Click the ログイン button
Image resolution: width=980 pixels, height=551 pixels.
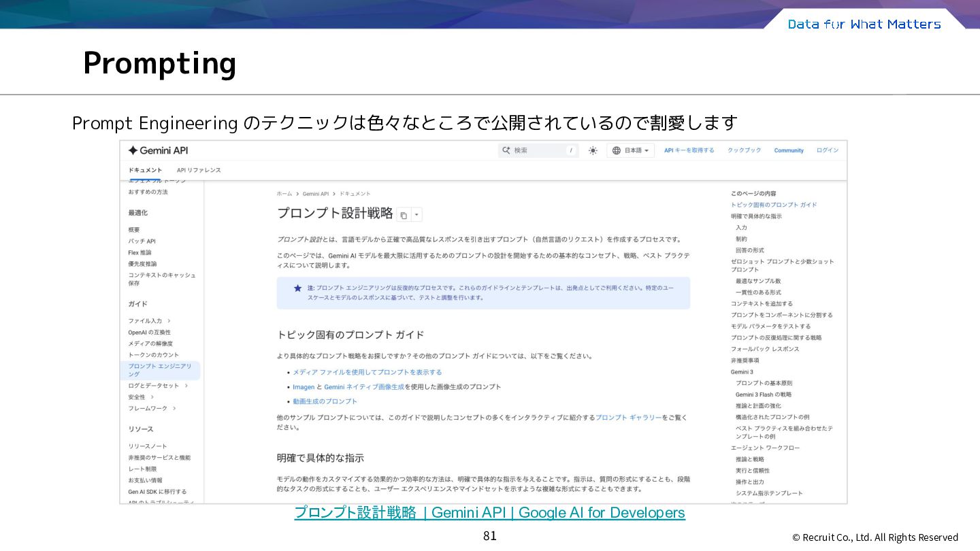pyautogui.click(x=828, y=150)
